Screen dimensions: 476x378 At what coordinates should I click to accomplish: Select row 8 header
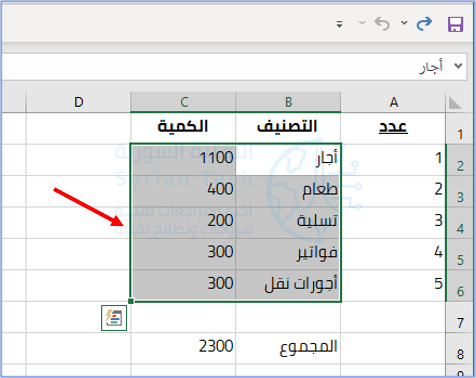click(460, 349)
